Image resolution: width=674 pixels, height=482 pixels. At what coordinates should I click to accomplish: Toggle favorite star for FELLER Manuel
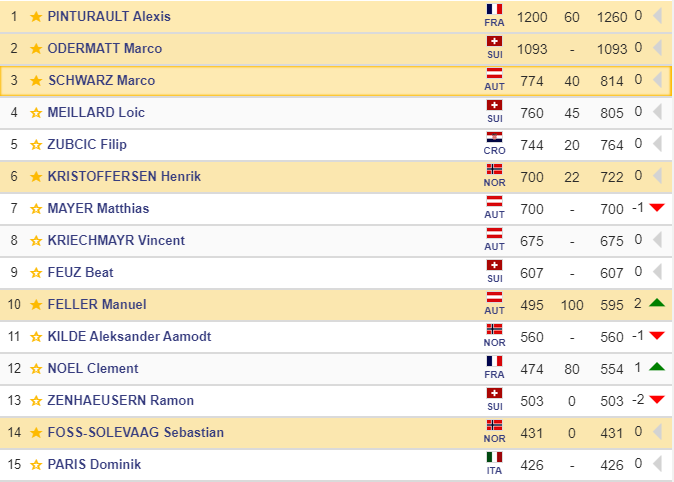tap(36, 305)
